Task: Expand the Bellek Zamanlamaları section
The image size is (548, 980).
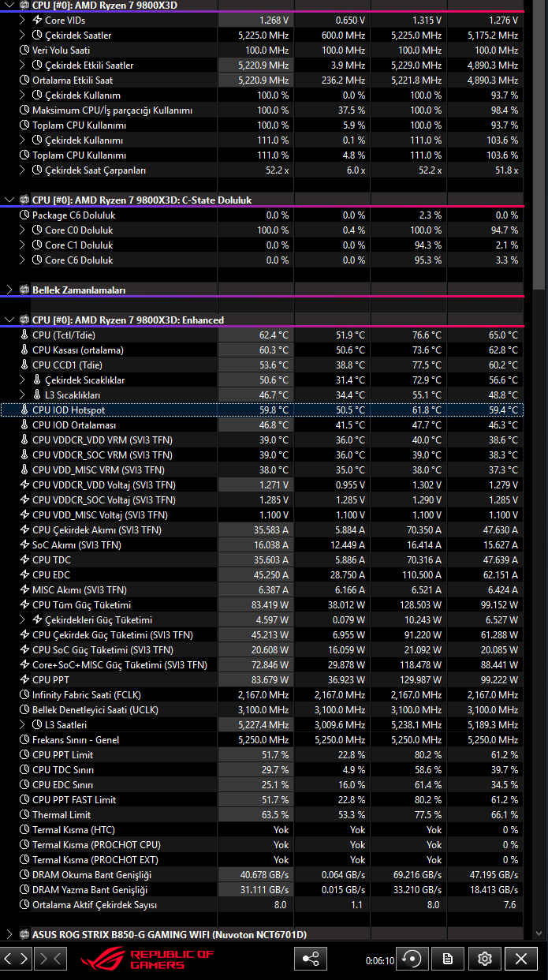Action: 9,290
